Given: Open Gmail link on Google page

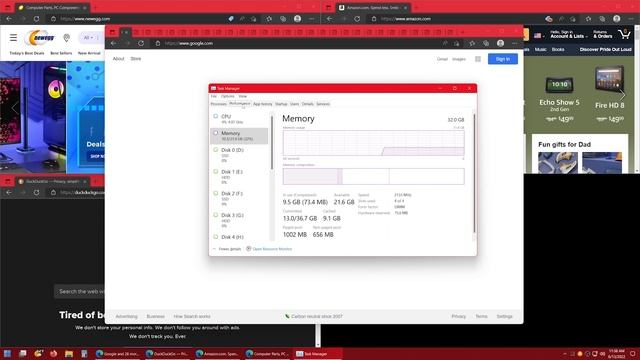Looking at the screenshot, I should point(442,59).
